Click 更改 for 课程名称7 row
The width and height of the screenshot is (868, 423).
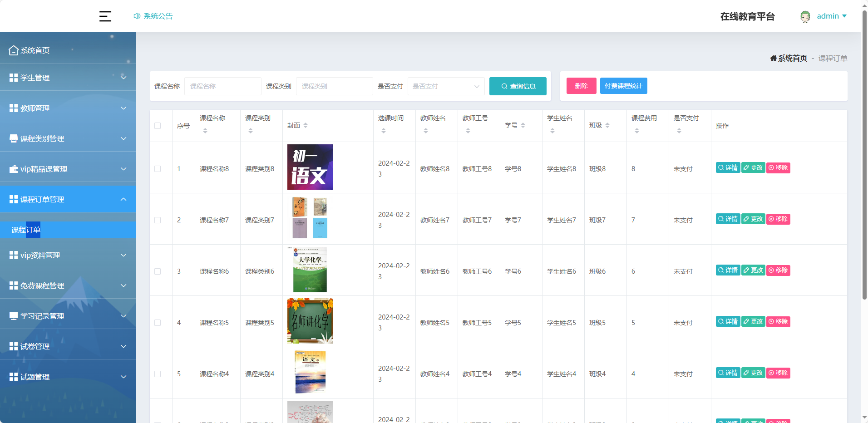[753, 219]
